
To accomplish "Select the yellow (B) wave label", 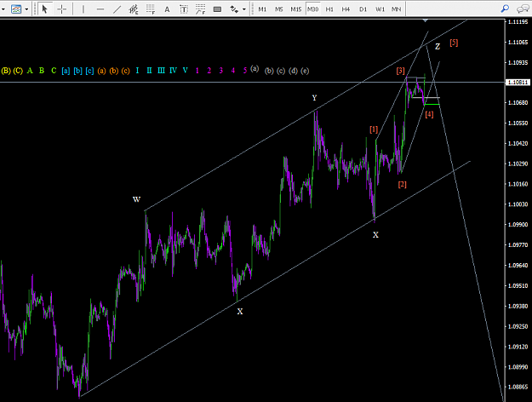I will pyautogui.click(x=6, y=71).
